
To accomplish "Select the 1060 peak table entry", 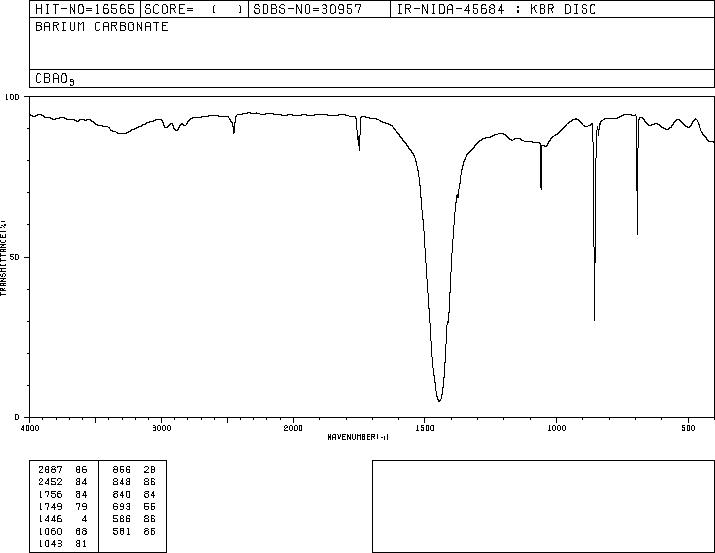I will click(x=63, y=531).
